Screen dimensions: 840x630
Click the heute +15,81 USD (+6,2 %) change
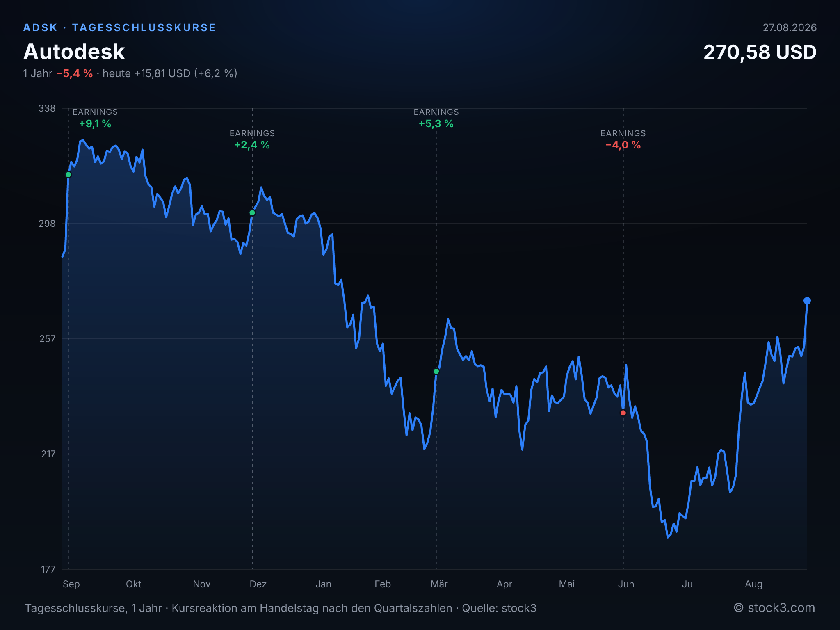click(170, 73)
